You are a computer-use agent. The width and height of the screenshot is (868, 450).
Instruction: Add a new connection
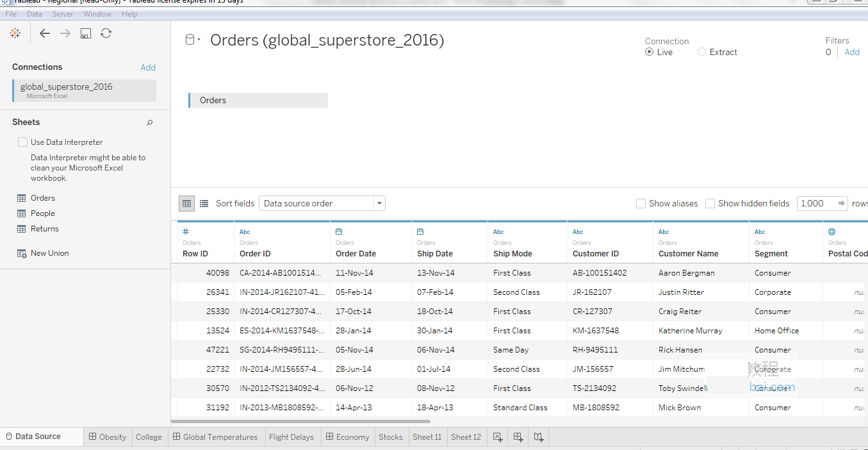(x=148, y=67)
